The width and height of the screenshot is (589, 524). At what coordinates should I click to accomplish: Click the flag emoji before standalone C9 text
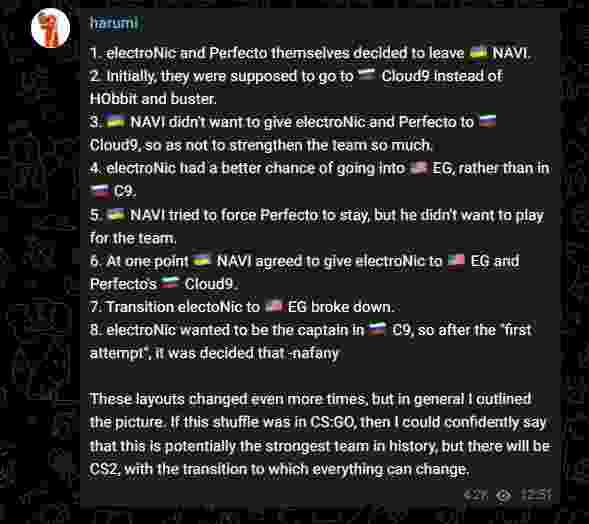[x=100, y=192]
